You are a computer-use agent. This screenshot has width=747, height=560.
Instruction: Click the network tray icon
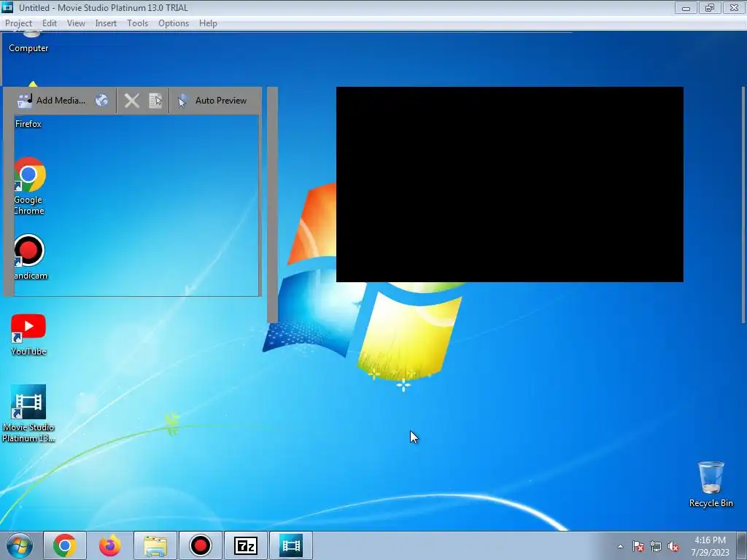pyautogui.click(x=656, y=546)
